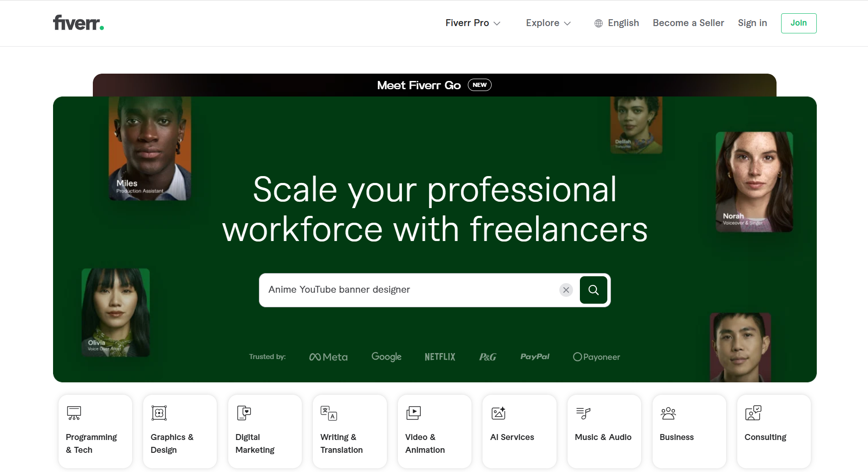Screen dimensions: 868x472
Task: Click the Delilah freelancer photo
Action: coord(636,125)
